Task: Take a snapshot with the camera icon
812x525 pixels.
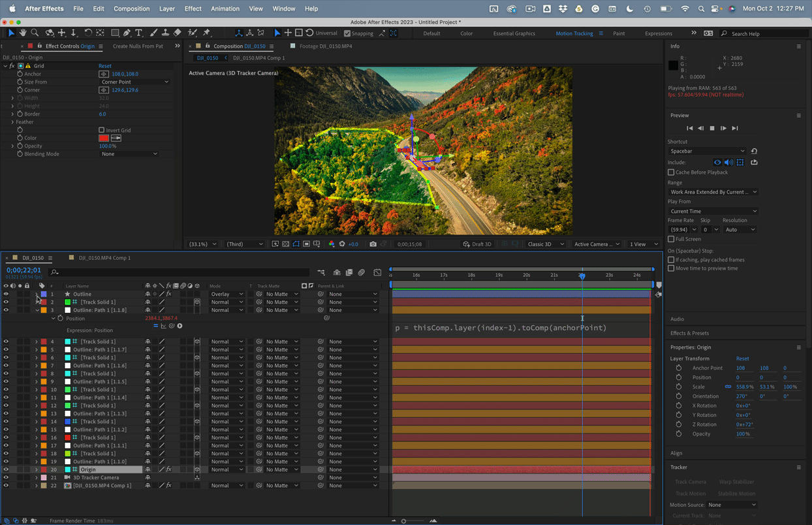Action: pyautogui.click(x=373, y=244)
